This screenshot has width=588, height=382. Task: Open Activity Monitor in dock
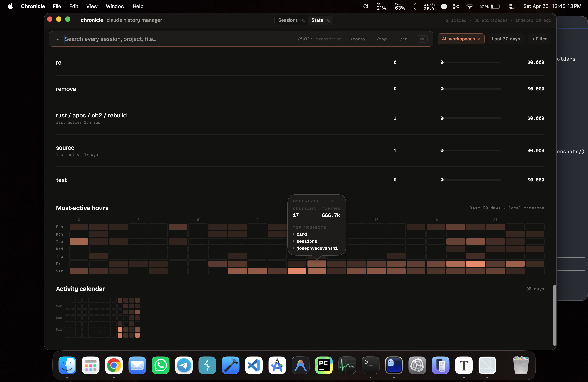pyautogui.click(x=347, y=365)
